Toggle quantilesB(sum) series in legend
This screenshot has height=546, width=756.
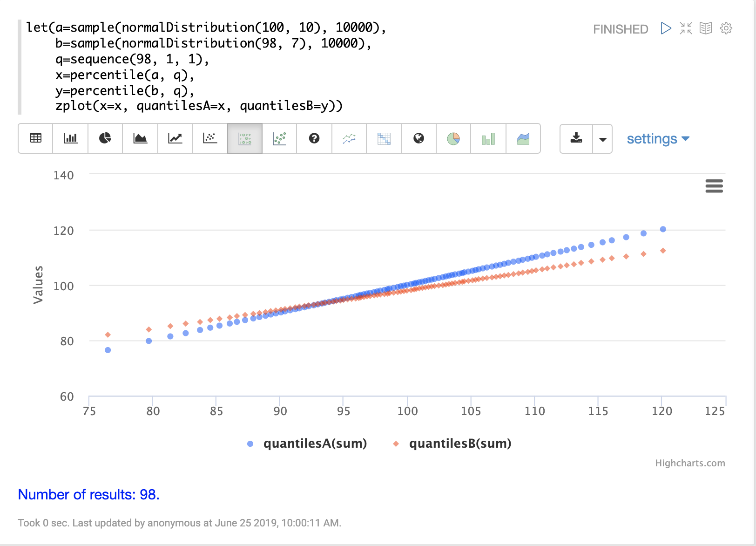[459, 444]
